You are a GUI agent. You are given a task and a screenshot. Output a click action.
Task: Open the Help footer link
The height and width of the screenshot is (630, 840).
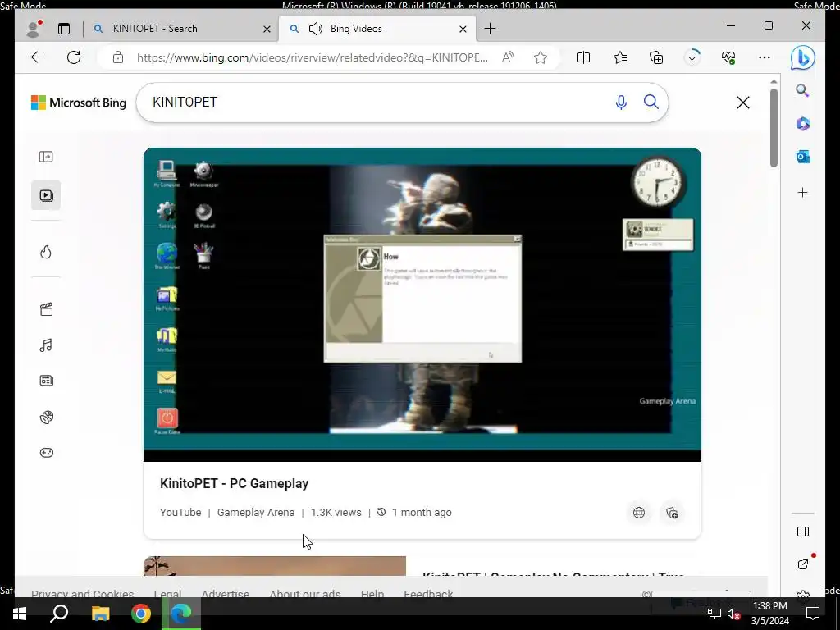point(372,594)
